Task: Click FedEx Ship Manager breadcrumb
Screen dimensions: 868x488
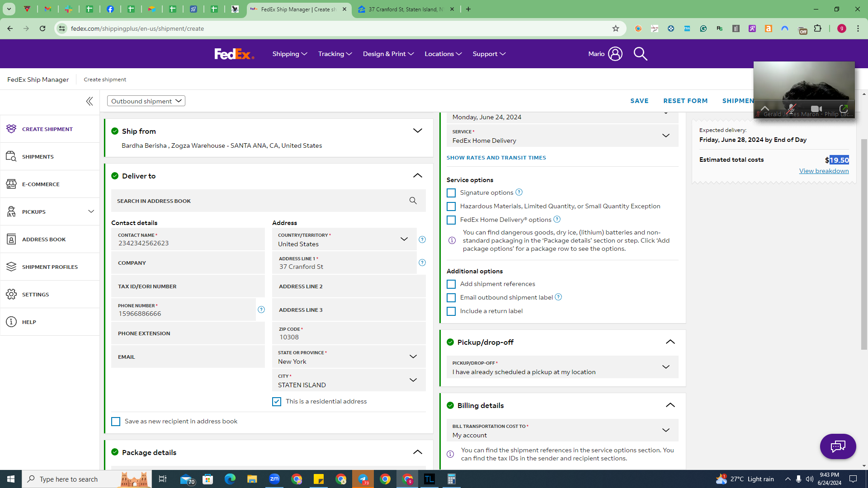Action: [38, 80]
